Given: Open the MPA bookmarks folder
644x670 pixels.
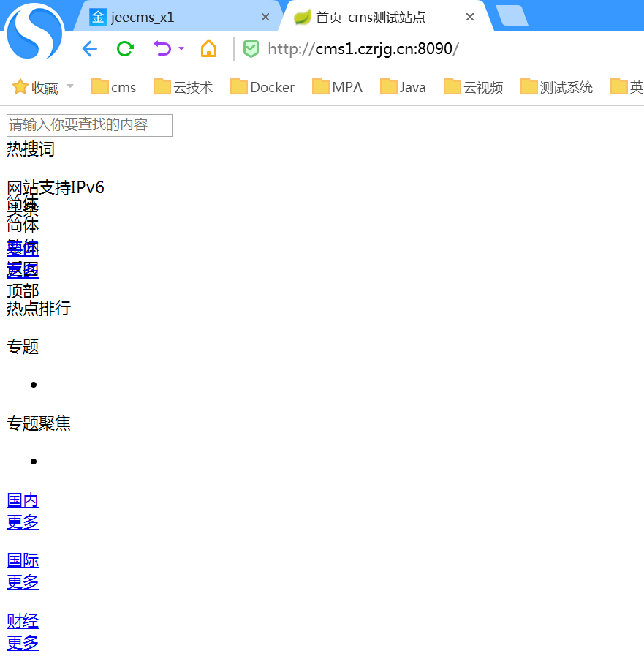Looking at the screenshot, I should pos(338,87).
